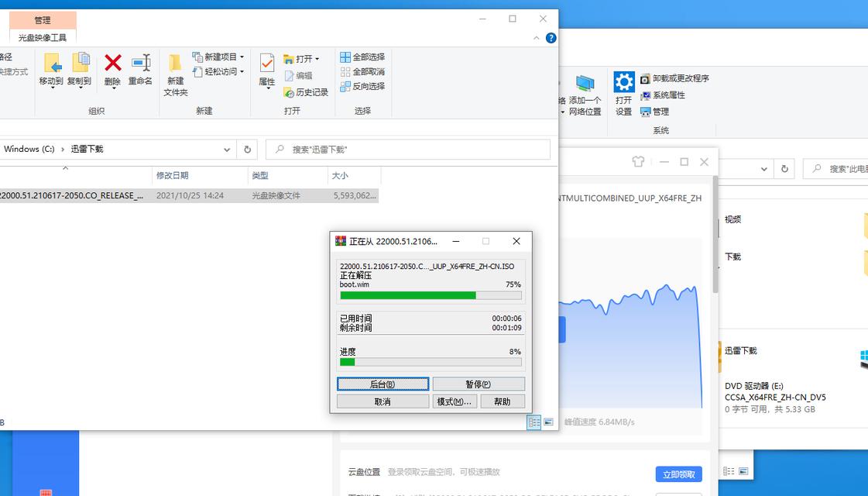The image size is (868, 496).
Task: Select DVD 驱动器 (E:) drive
Action: 775,398
